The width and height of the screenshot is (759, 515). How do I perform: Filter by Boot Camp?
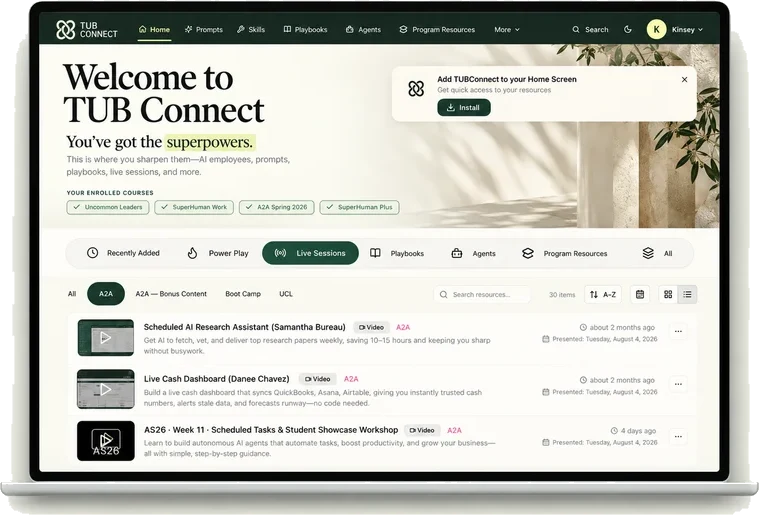pos(243,294)
